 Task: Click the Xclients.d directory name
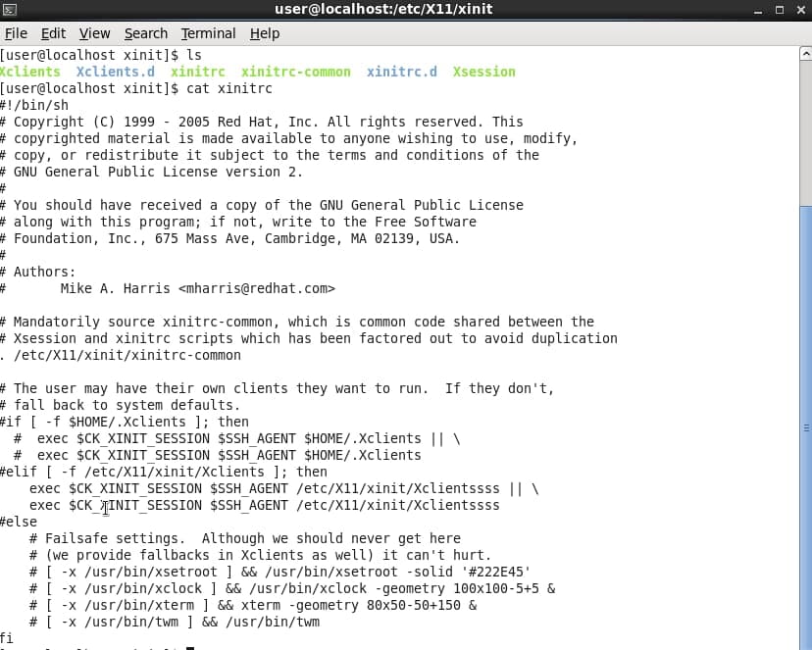pyautogui.click(x=115, y=72)
